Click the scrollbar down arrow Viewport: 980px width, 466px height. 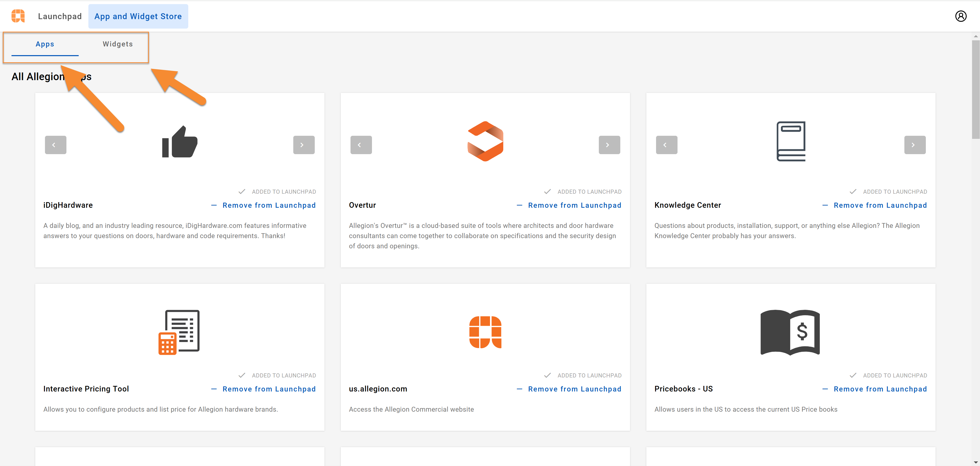975,462
